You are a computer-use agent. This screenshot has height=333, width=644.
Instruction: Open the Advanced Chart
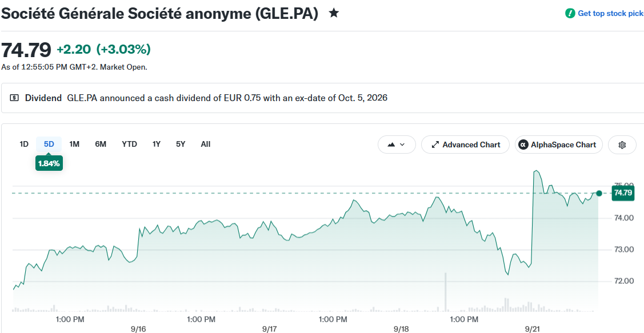[465, 145]
